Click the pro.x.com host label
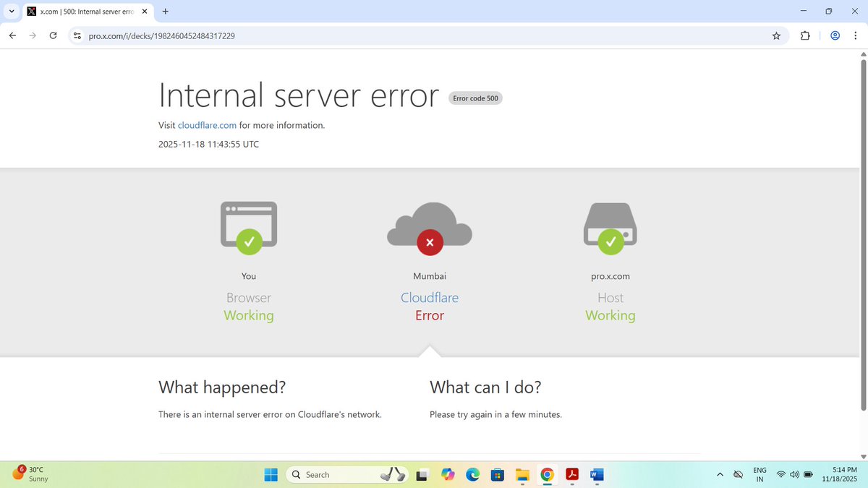868x488 pixels. [x=610, y=276]
